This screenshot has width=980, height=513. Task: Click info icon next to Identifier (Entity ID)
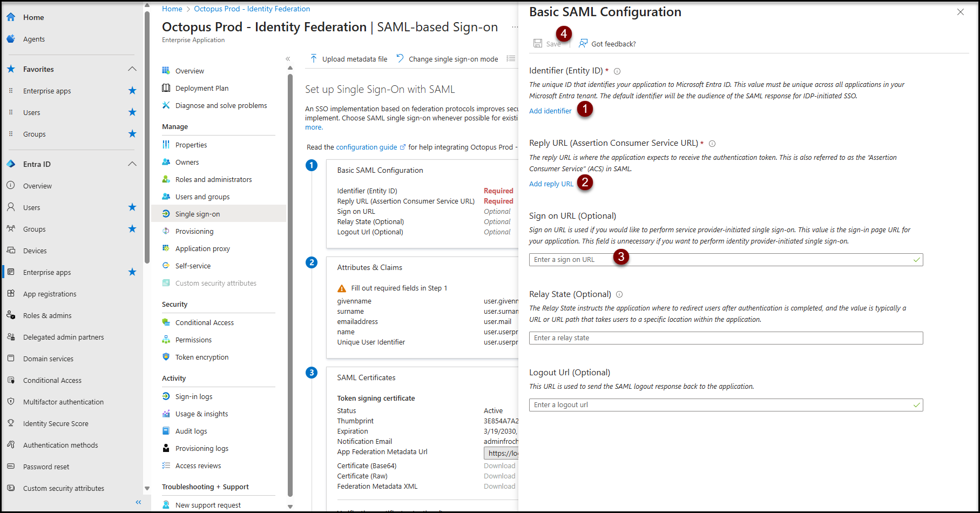point(617,71)
